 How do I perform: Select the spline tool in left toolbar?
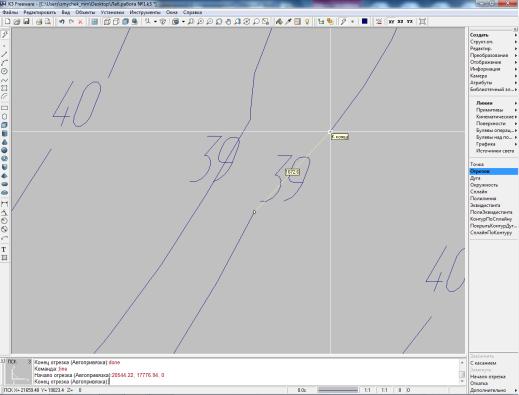point(4,80)
